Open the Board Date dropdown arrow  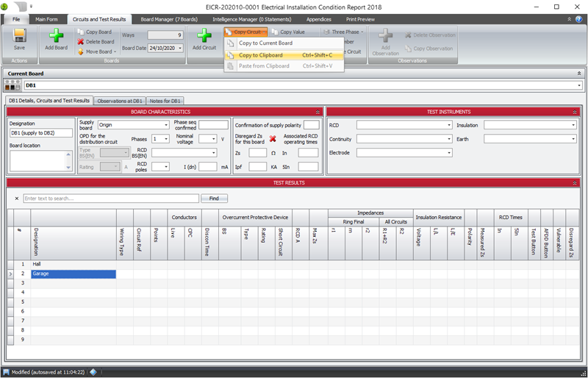[180, 48]
